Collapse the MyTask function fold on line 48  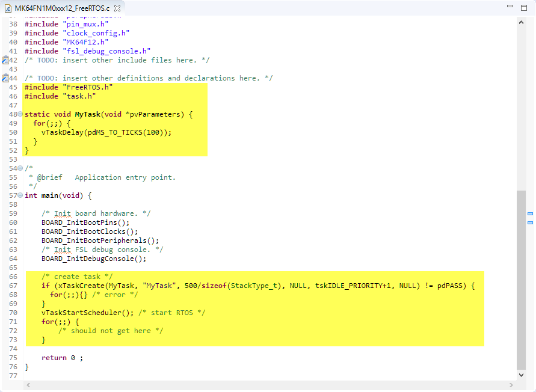pos(20,114)
